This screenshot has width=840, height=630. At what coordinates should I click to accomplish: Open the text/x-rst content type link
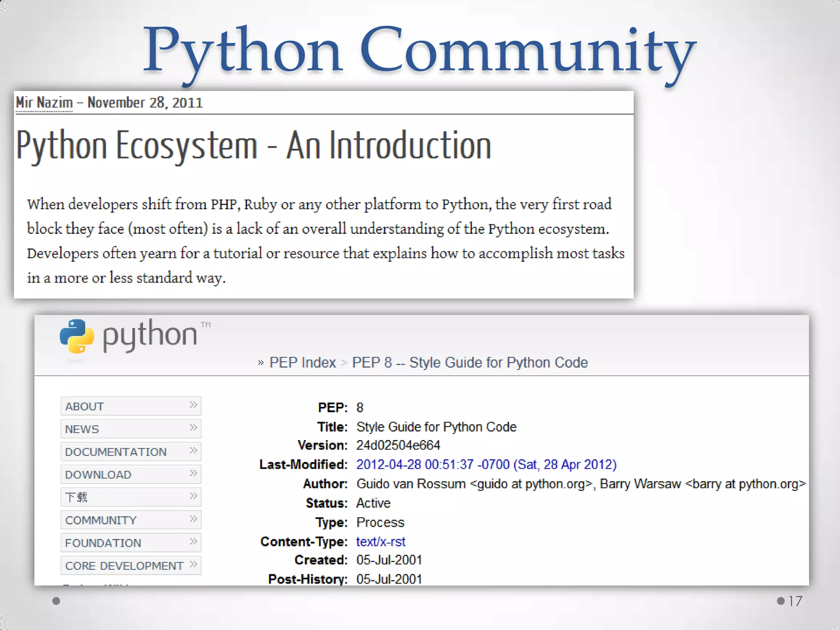coord(381,541)
